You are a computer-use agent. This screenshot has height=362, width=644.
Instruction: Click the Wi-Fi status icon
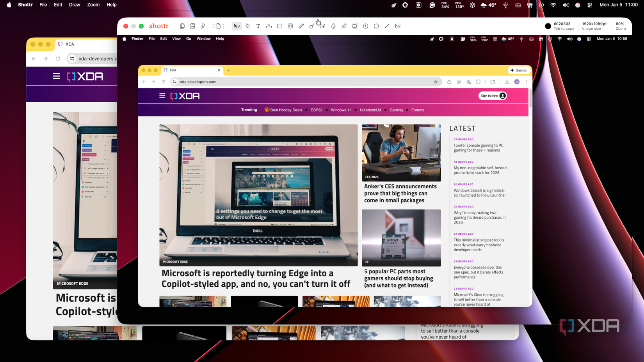[553, 5]
